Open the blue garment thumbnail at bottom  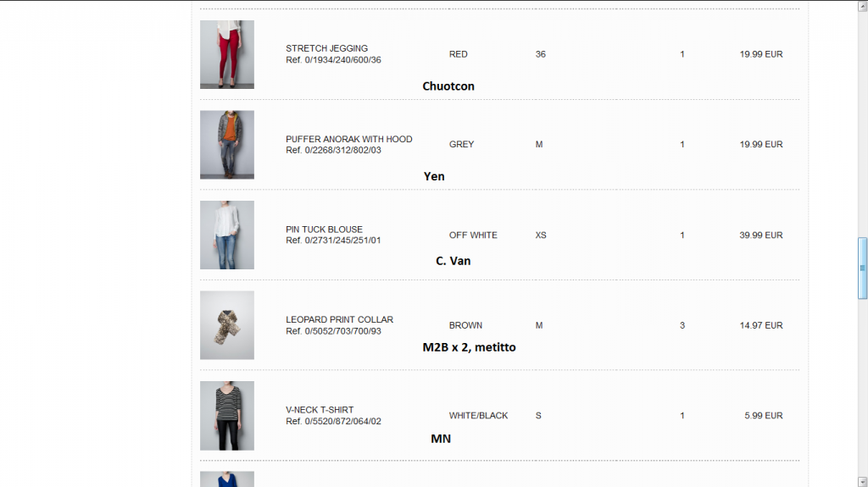pos(227,479)
